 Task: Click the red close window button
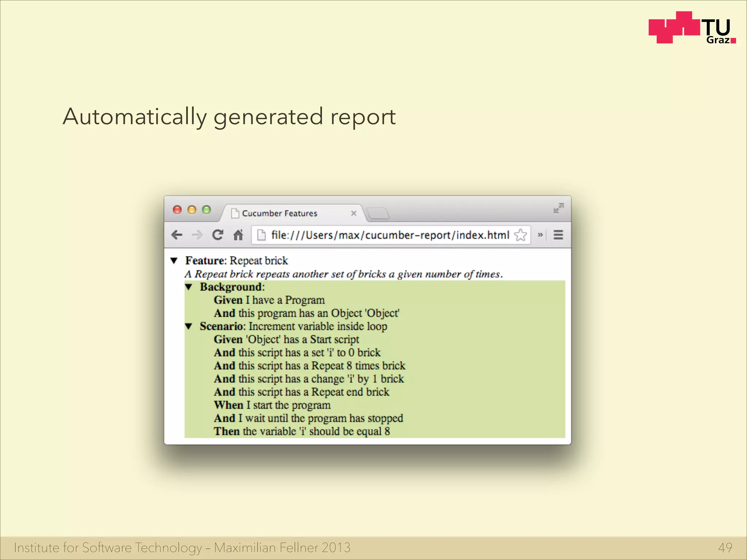pyautogui.click(x=177, y=210)
